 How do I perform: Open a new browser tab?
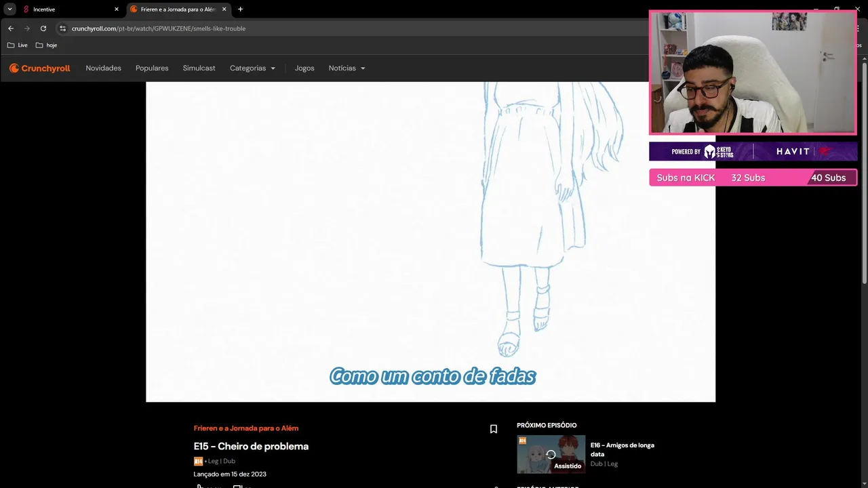pos(240,9)
